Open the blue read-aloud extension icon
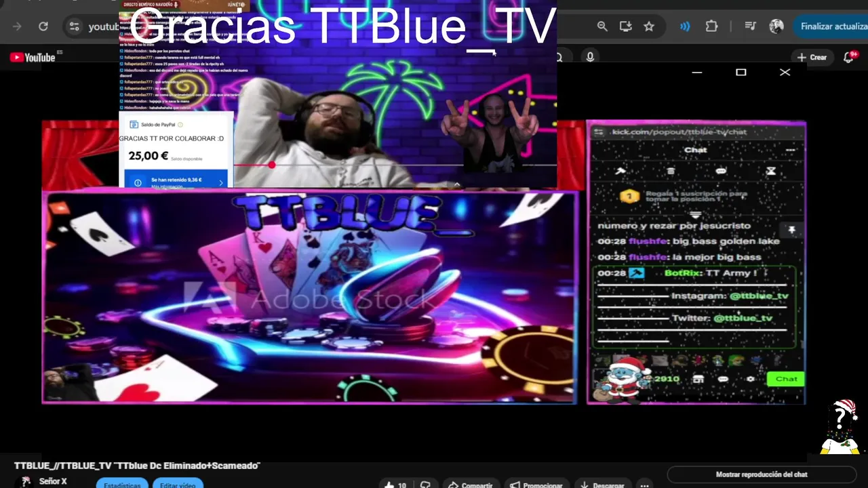868x488 pixels. (x=686, y=26)
